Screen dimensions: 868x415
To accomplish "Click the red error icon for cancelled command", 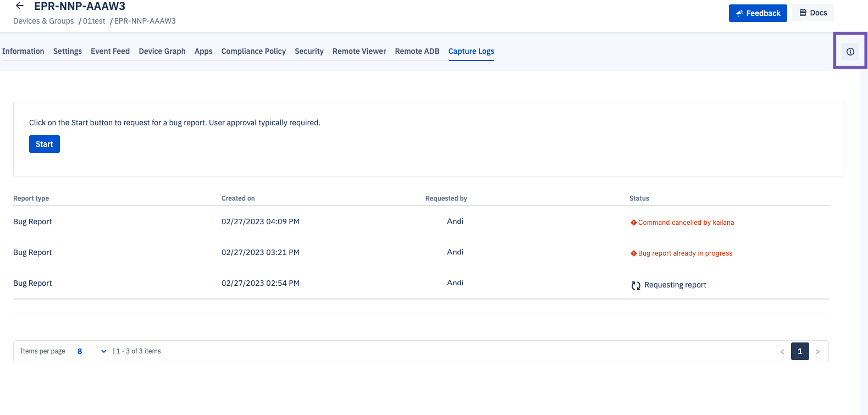I will (x=633, y=223).
